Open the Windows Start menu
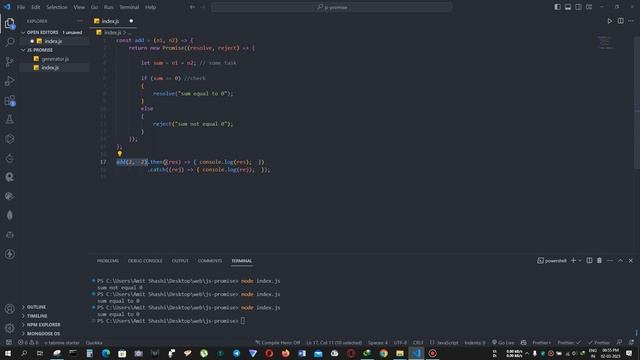 point(7,353)
